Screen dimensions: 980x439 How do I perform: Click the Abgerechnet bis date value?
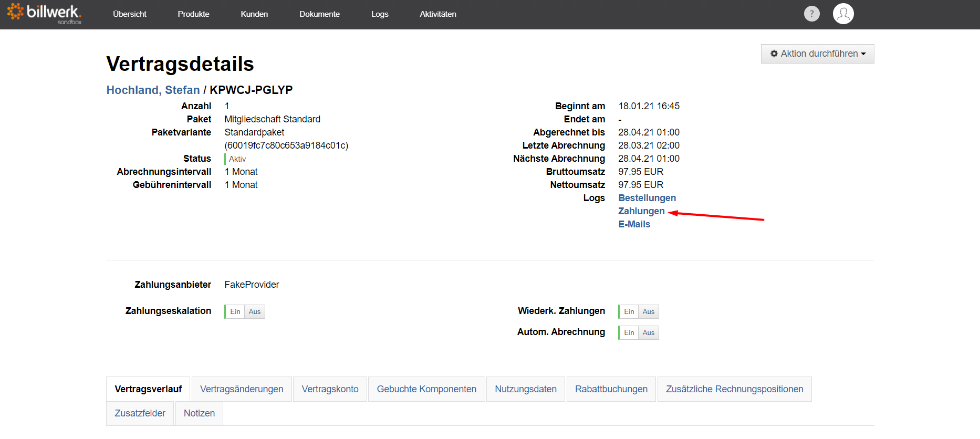[649, 132]
